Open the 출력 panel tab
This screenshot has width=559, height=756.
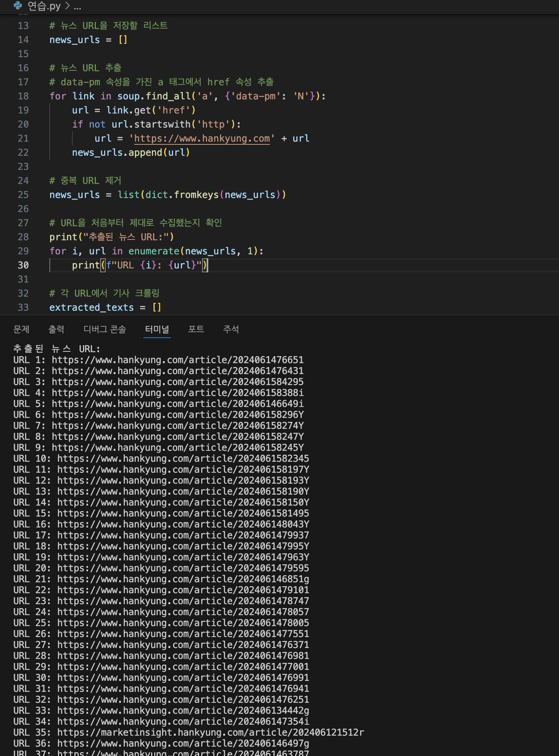(x=56, y=329)
